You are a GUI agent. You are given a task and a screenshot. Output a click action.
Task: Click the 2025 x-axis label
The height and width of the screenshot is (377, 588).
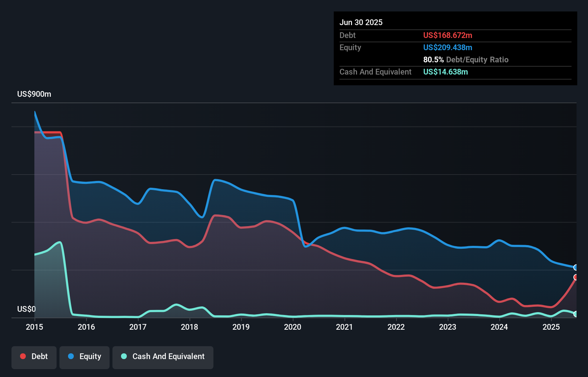(x=551, y=327)
